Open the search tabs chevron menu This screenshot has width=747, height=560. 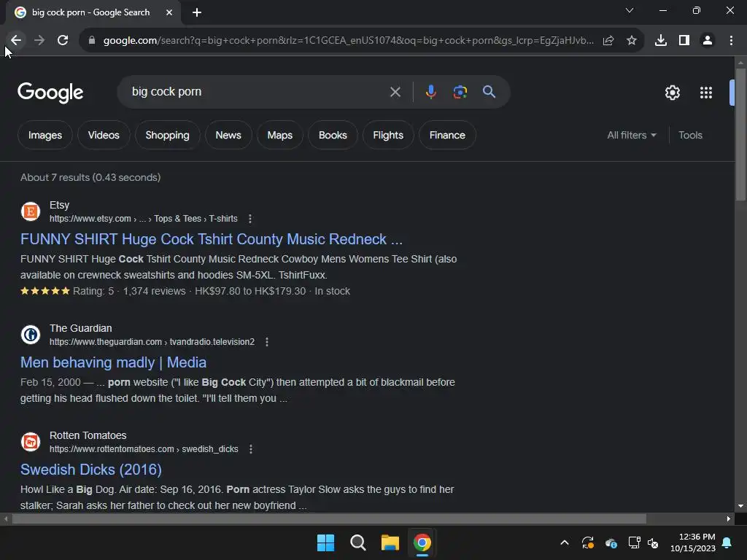click(x=630, y=10)
